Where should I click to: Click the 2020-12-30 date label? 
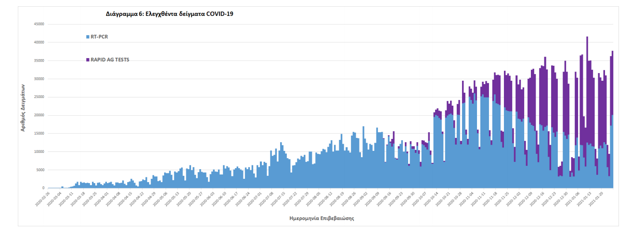560,198
